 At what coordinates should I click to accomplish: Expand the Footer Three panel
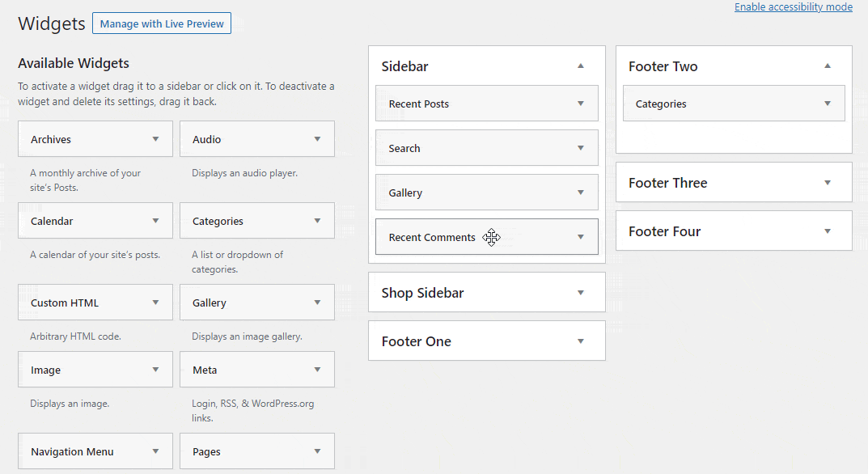point(828,183)
